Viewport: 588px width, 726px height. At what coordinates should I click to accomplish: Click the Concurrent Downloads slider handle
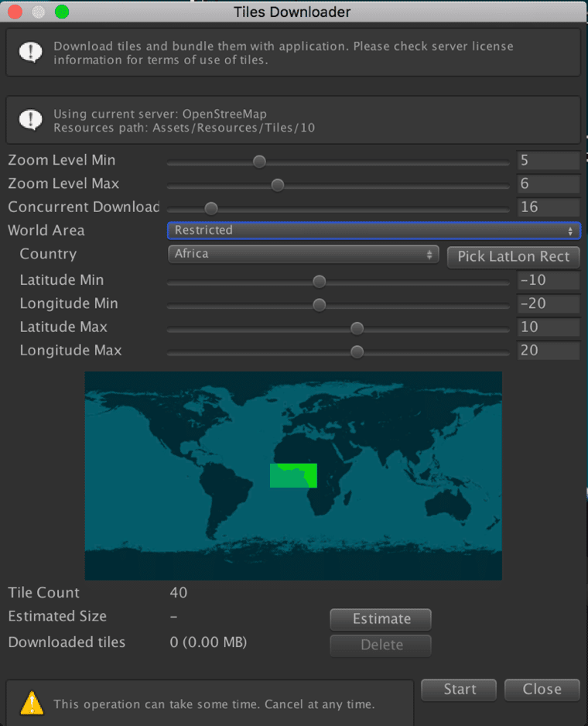click(210, 207)
